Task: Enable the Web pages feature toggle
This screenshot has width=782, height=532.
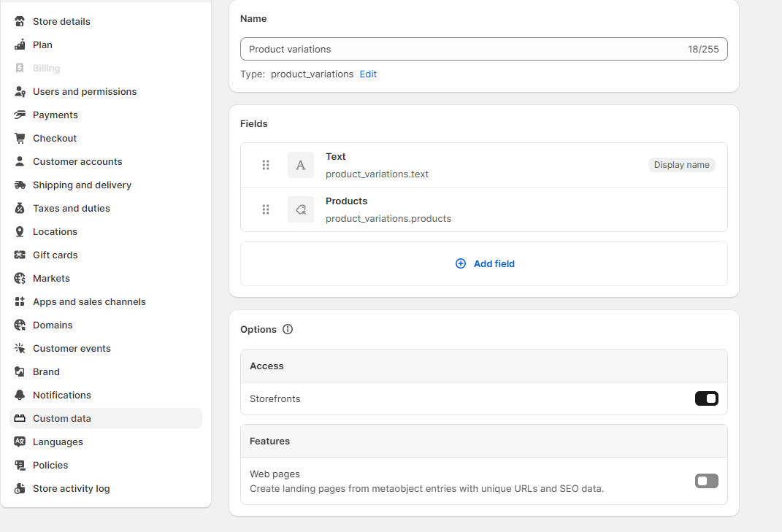Action: [x=706, y=481]
